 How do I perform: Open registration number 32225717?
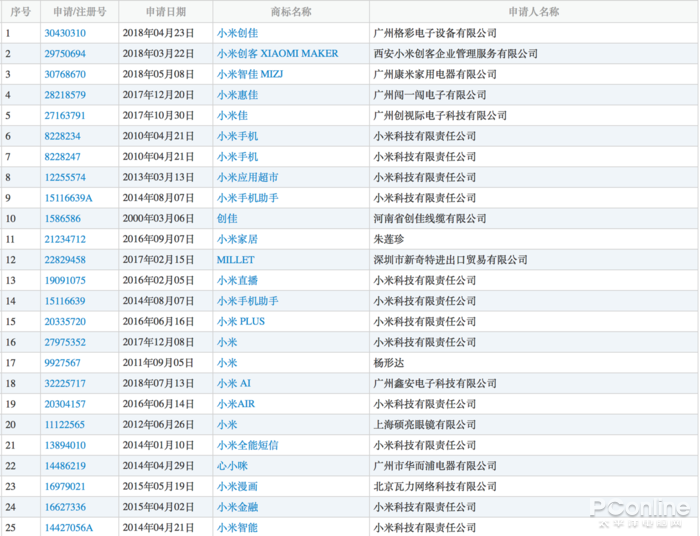tap(65, 383)
